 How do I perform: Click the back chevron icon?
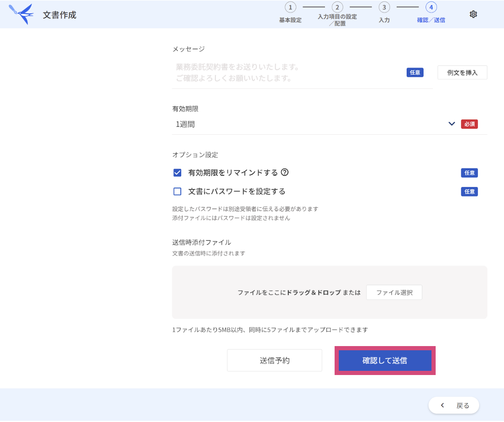pyautogui.click(x=442, y=405)
